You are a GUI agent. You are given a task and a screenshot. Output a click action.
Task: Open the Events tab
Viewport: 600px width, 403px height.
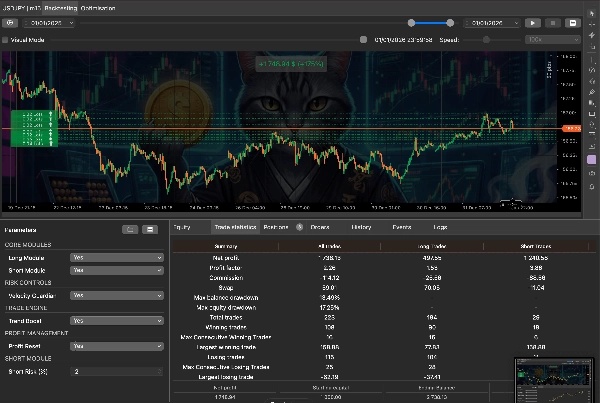402,227
